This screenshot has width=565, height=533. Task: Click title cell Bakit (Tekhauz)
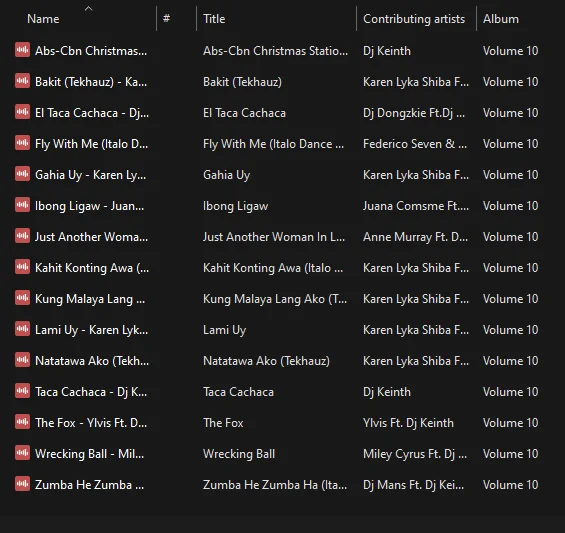(x=242, y=82)
